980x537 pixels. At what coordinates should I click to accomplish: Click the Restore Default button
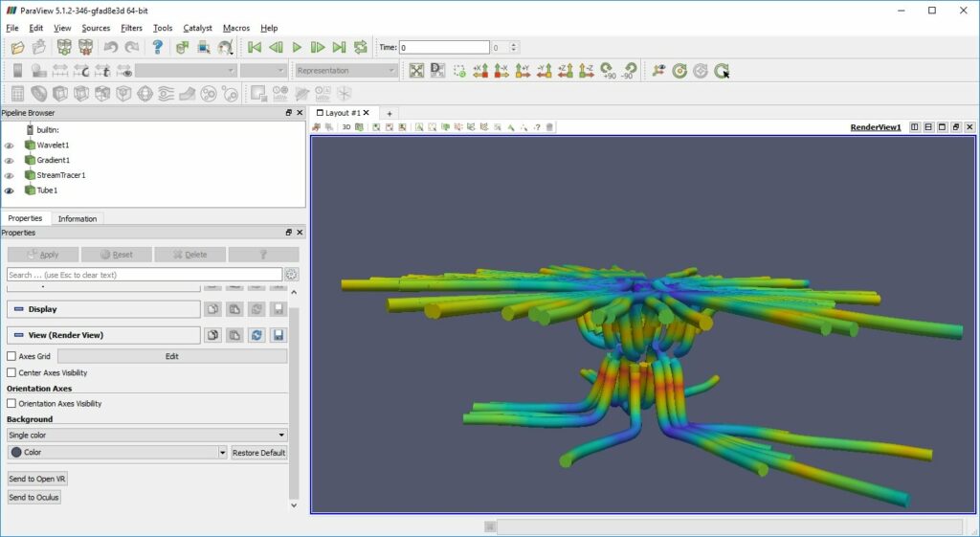(258, 453)
